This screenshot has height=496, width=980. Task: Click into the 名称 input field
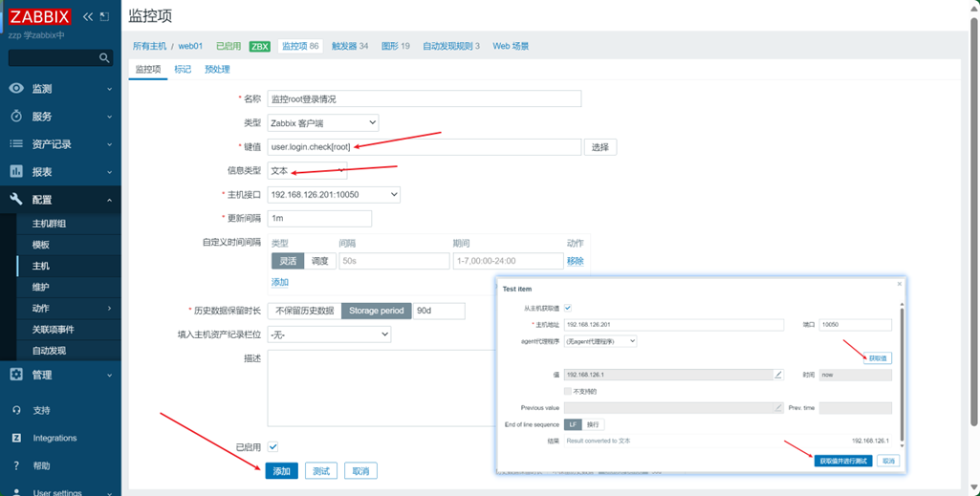pos(425,98)
